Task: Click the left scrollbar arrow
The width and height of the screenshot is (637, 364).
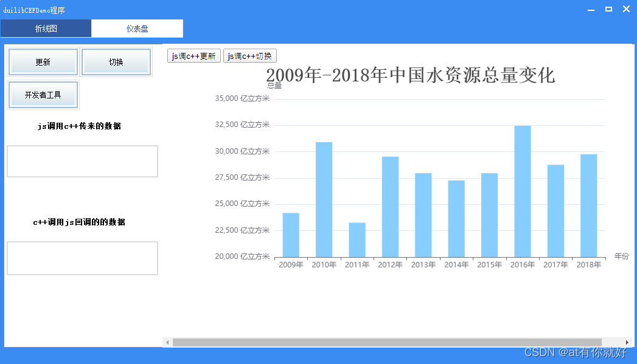Action: [167, 342]
